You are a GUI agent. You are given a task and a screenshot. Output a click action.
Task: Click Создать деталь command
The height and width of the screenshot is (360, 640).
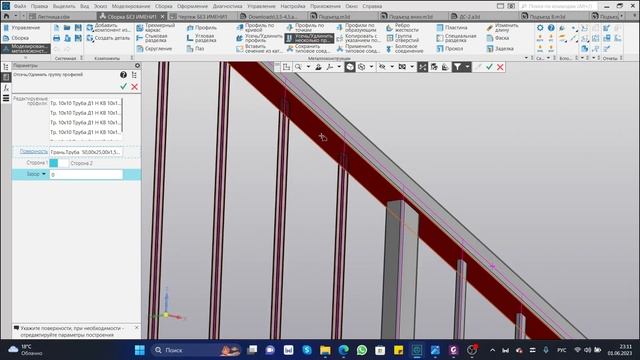click(x=108, y=38)
